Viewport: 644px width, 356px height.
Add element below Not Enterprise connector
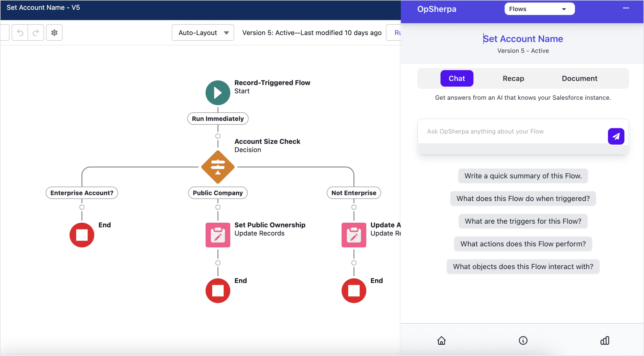pos(354,207)
